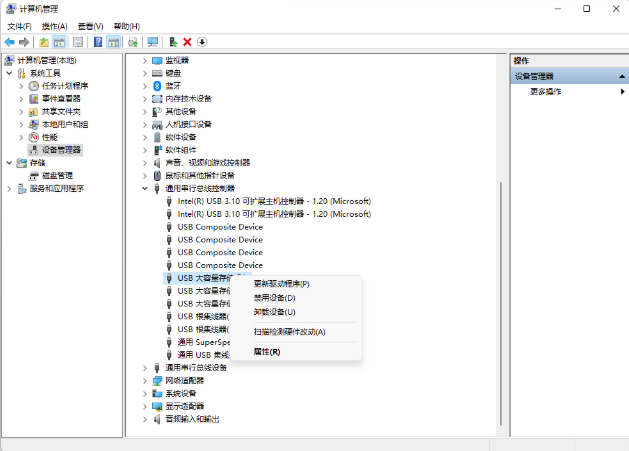The width and height of the screenshot is (629, 451).
Task: Expand the 网络适配器 category
Action: (145, 381)
